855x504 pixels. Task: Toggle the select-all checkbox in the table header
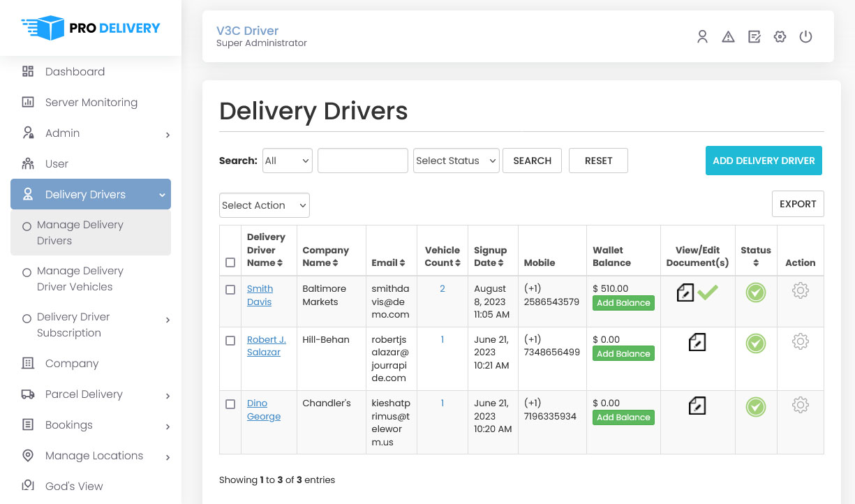(230, 263)
